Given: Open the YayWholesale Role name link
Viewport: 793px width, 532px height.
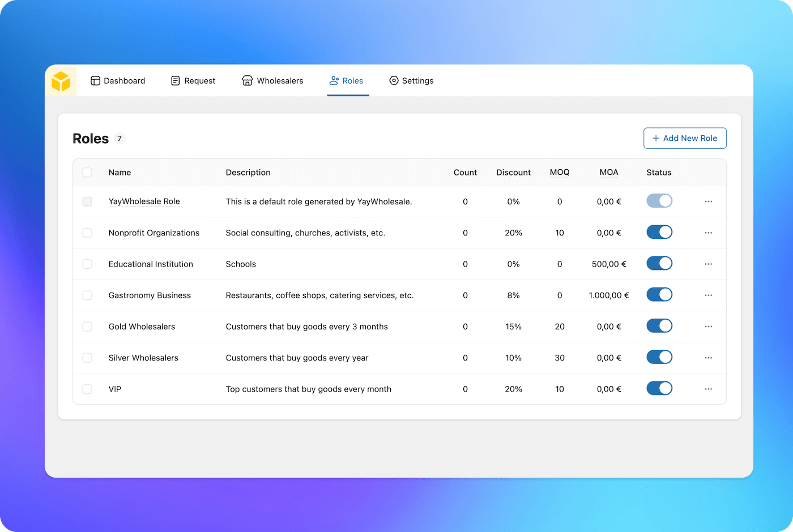Looking at the screenshot, I should click(144, 201).
